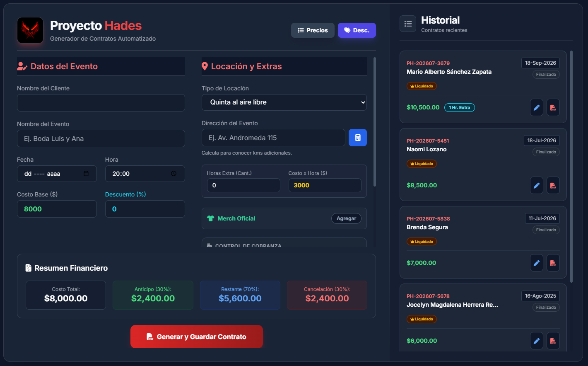This screenshot has width=588, height=366.
Task: Edit Brenda Segura contract with pencil icon
Action: click(537, 263)
